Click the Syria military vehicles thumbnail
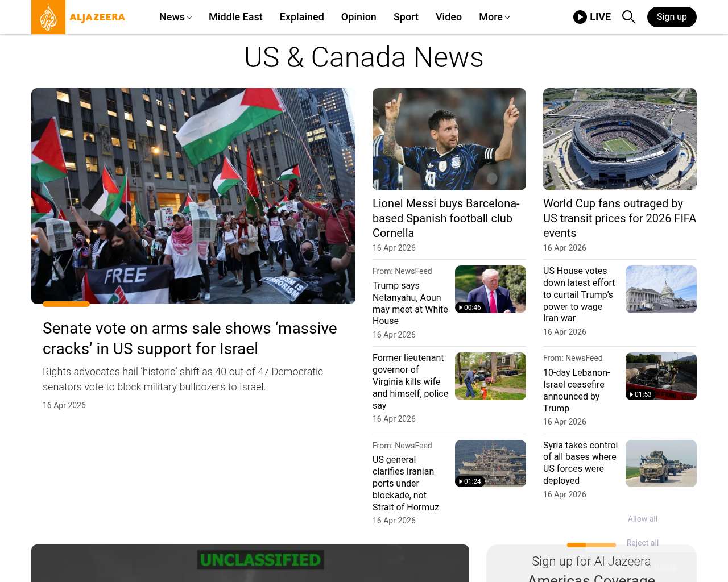 pos(660,463)
